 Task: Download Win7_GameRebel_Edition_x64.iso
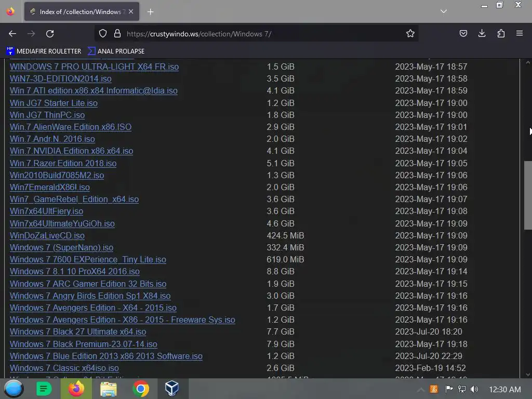[x=74, y=199]
